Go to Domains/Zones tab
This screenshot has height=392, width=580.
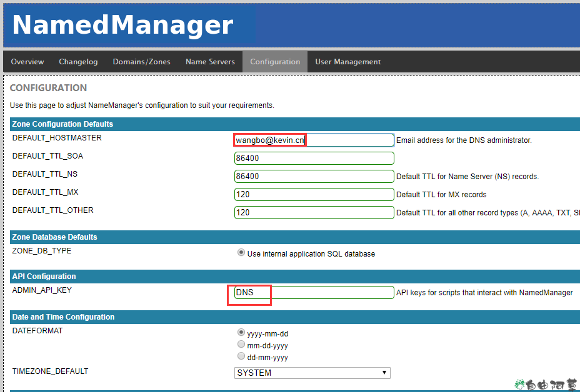coord(142,62)
